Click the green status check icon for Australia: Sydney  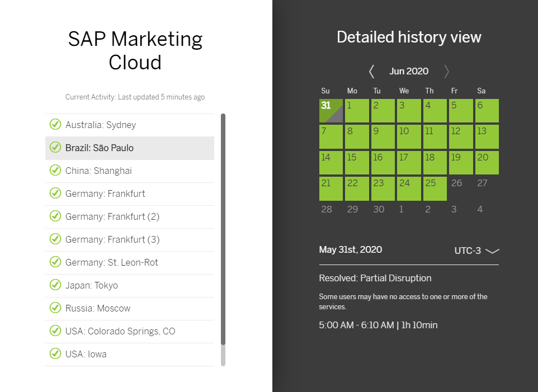(55, 124)
